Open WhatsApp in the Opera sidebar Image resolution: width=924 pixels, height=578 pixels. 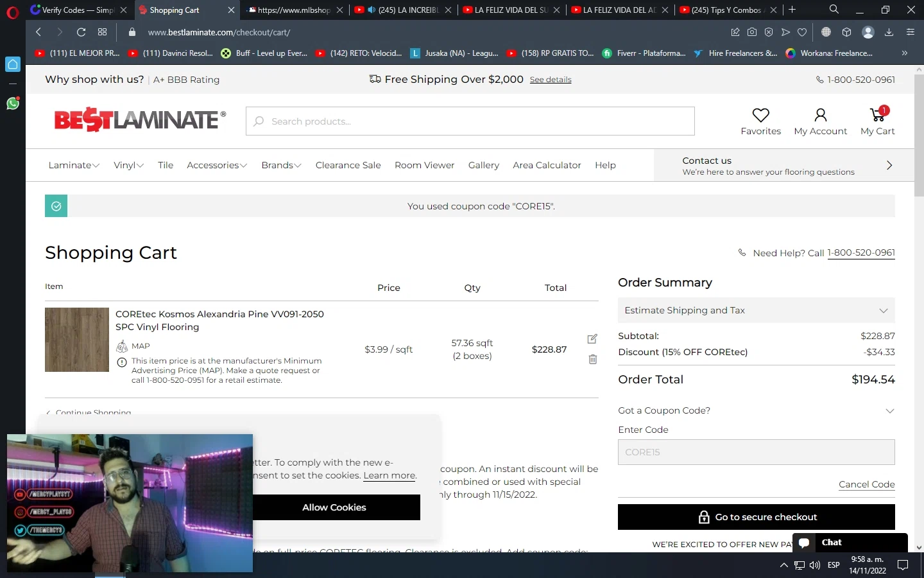click(x=13, y=103)
